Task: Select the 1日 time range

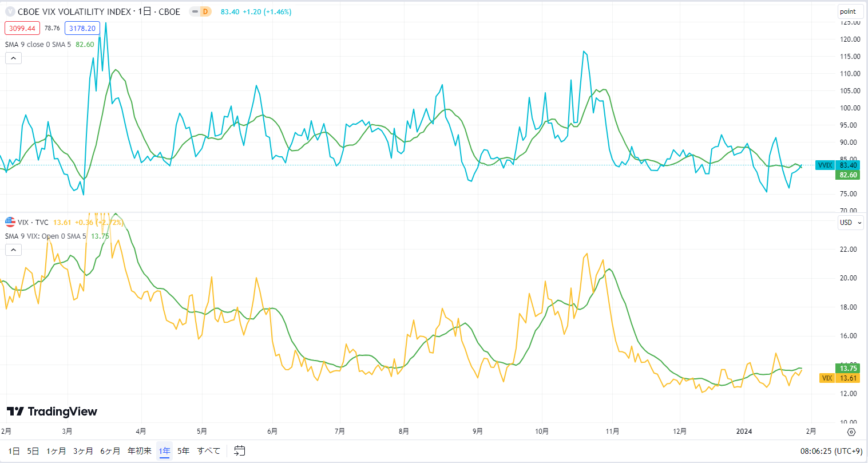Action: click(14, 451)
